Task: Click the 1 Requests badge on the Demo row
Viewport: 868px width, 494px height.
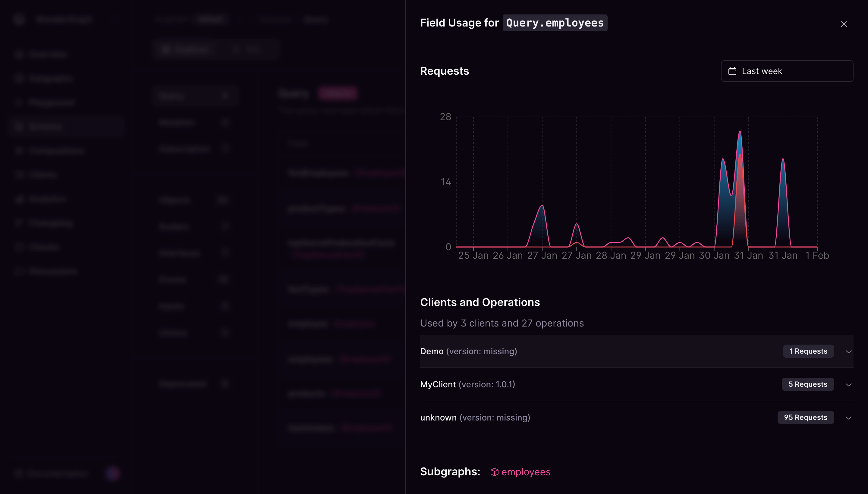Action: (x=808, y=351)
